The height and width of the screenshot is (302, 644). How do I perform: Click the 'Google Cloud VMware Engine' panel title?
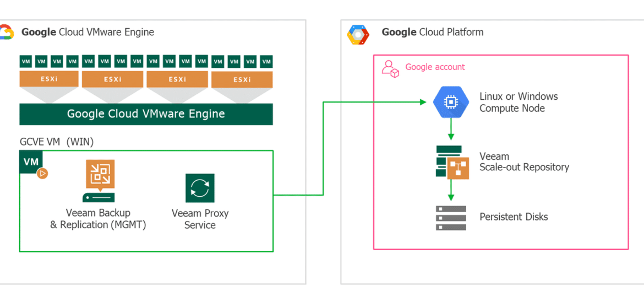coord(88,32)
